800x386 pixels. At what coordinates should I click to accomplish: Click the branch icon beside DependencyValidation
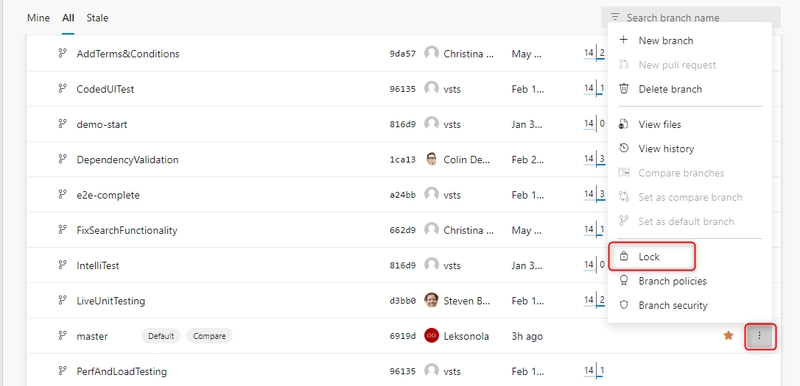[62, 159]
